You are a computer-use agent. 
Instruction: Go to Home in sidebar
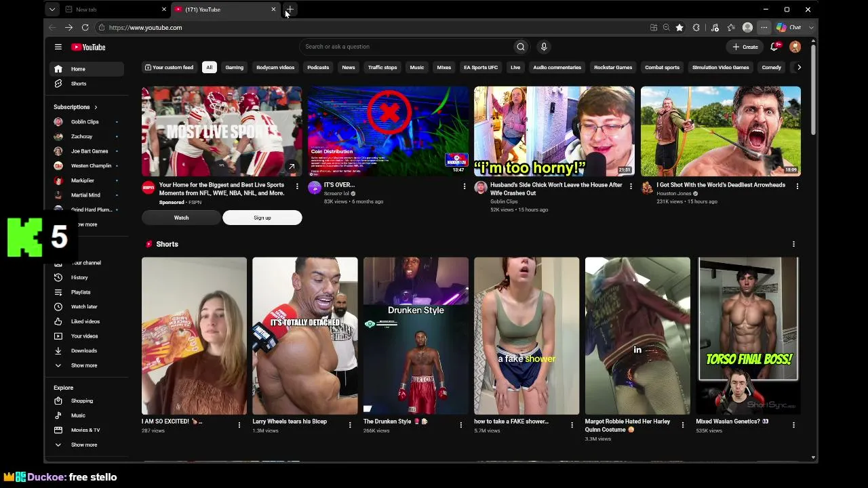tap(87, 69)
